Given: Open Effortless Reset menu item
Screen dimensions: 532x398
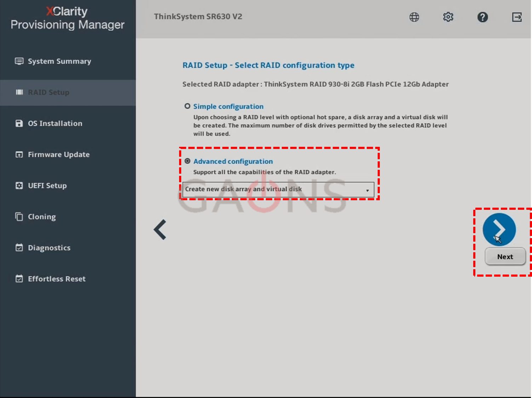Looking at the screenshot, I should [x=68, y=279].
